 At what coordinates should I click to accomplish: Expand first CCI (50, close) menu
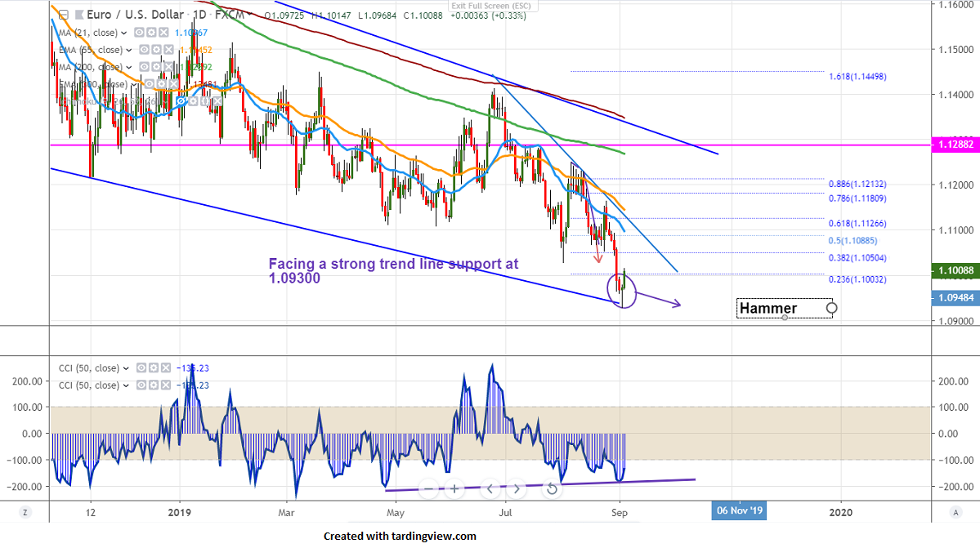pos(126,369)
